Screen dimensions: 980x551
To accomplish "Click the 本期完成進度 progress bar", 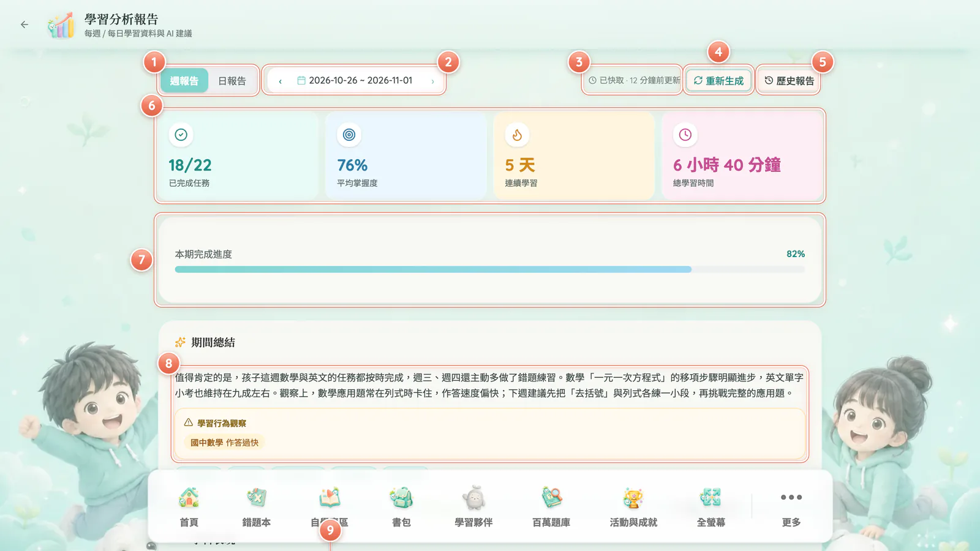I will point(490,269).
